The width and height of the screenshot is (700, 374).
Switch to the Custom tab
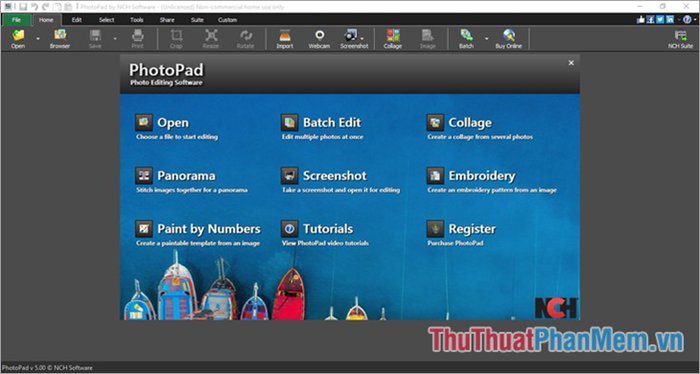point(227,20)
